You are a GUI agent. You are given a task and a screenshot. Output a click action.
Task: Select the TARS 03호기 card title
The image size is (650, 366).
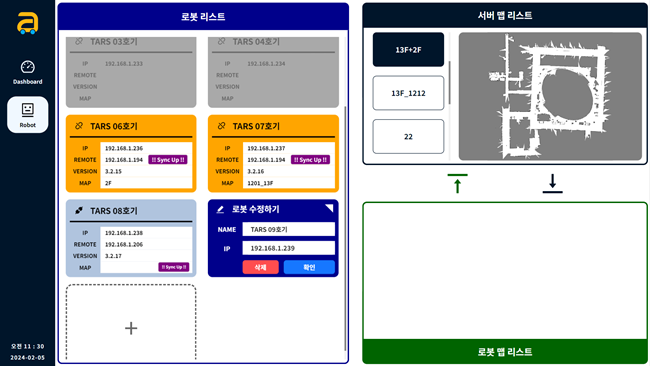coord(114,41)
